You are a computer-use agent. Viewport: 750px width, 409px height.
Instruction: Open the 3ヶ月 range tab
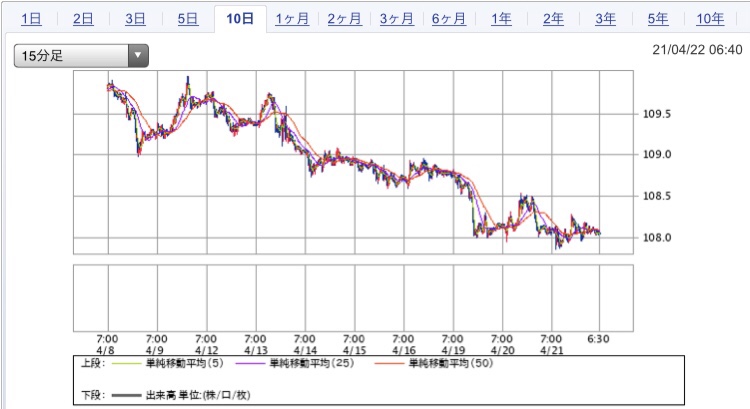397,19
